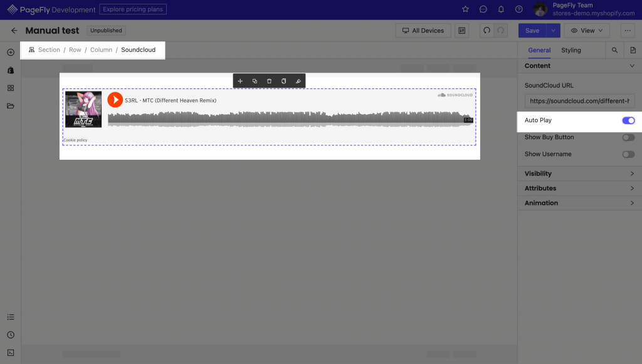This screenshot has width=642, height=364.
Task: Seek within the SoundCloud waveform
Action: [290, 119]
